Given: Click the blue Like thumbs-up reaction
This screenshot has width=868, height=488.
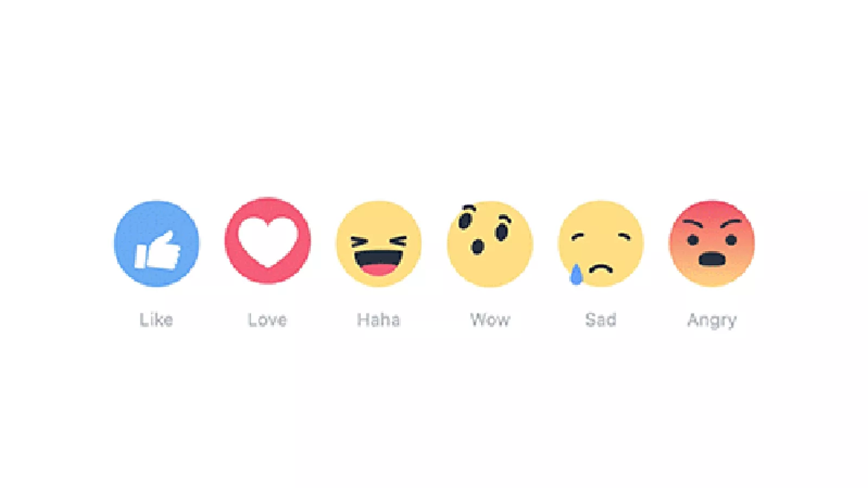Looking at the screenshot, I should (x=157, y=243).
